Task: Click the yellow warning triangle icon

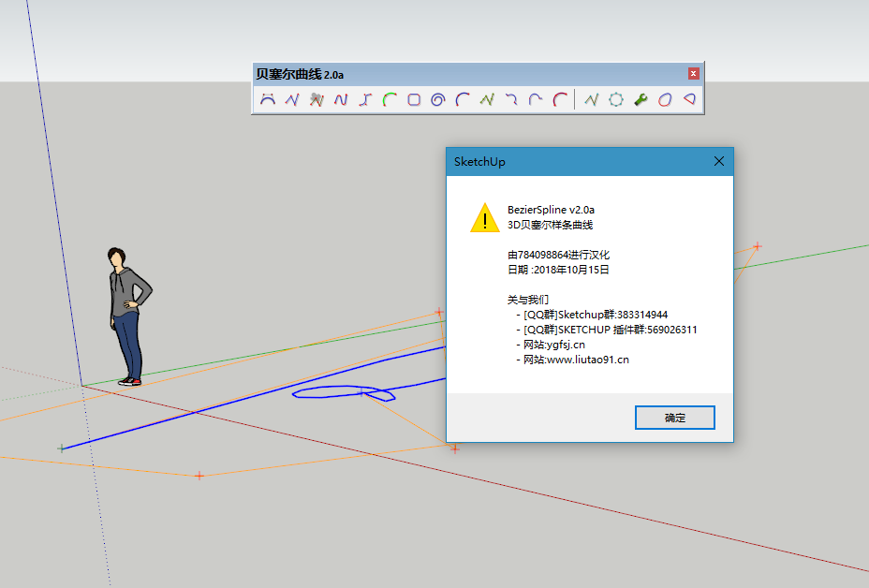Action: point(485,217)
